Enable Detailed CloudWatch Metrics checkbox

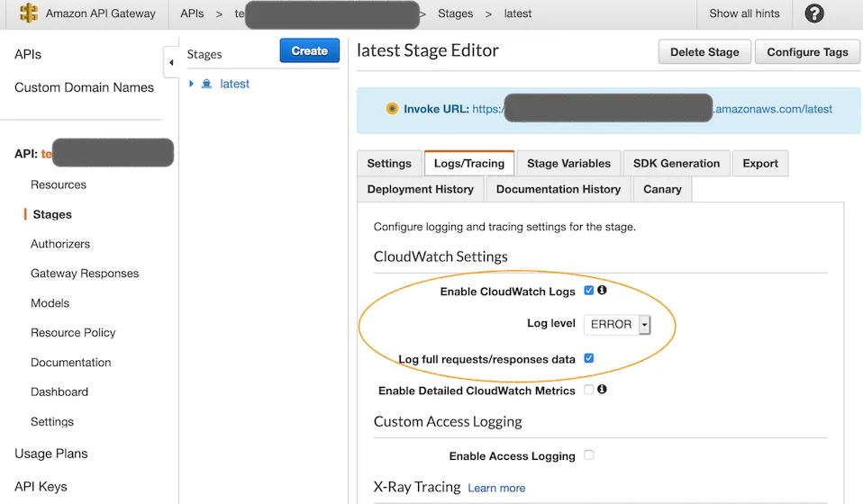(x=589, y=390)
